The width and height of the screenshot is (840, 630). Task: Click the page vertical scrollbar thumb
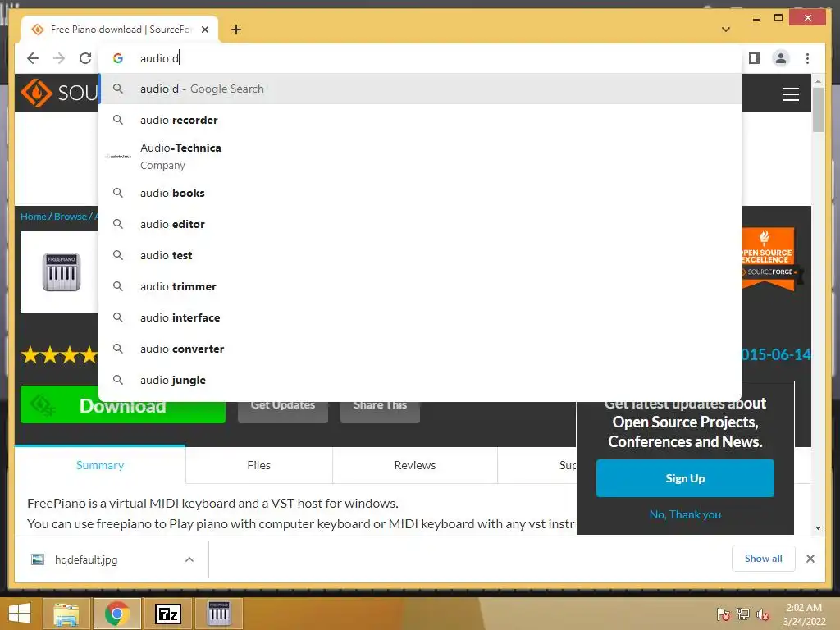818,110
